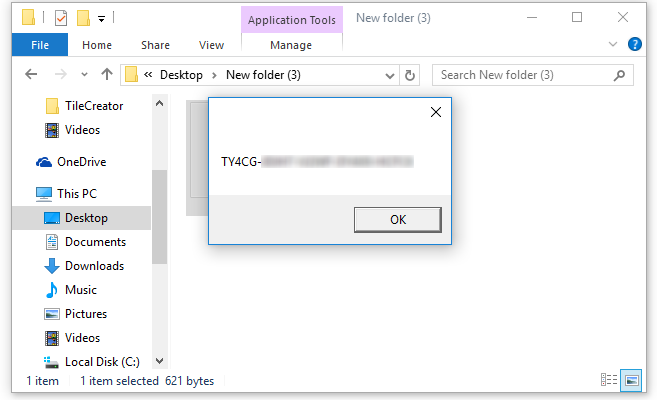Go up one folder level arrow

107,75
